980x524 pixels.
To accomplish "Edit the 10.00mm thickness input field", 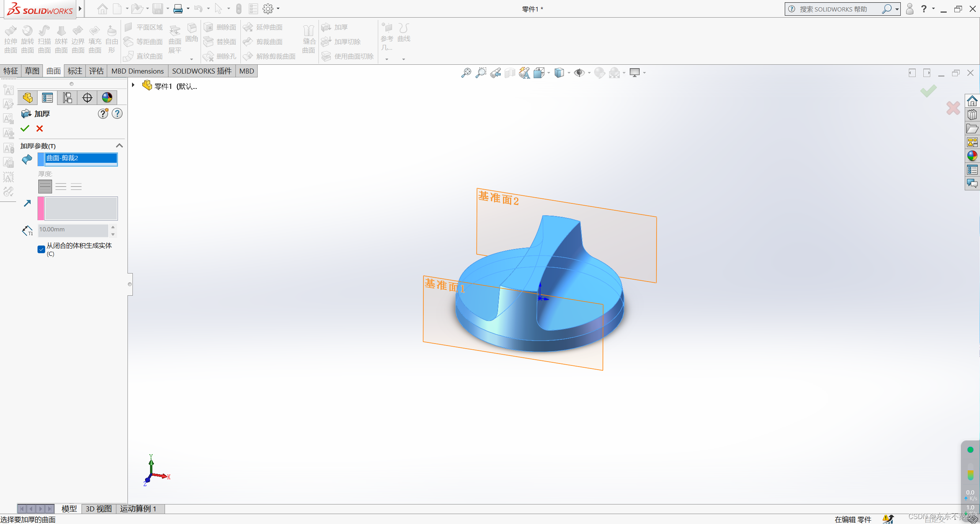I will point(73,229).
